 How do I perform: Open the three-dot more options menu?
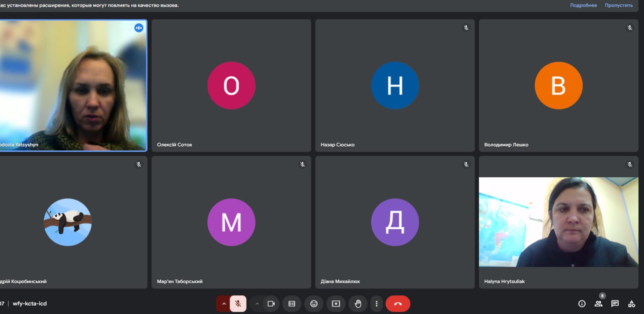(376, 303)
